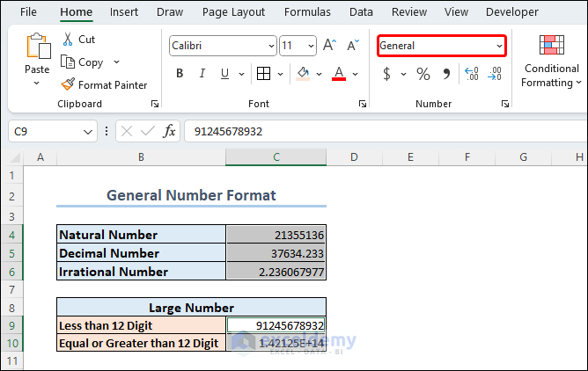The image size is (588, 371).
Task: Apply Percent Style format
Action: tap(423, 74)
